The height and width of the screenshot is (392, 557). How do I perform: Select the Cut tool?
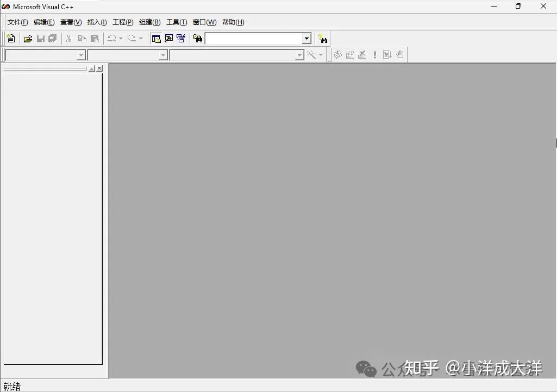[69, 38]
